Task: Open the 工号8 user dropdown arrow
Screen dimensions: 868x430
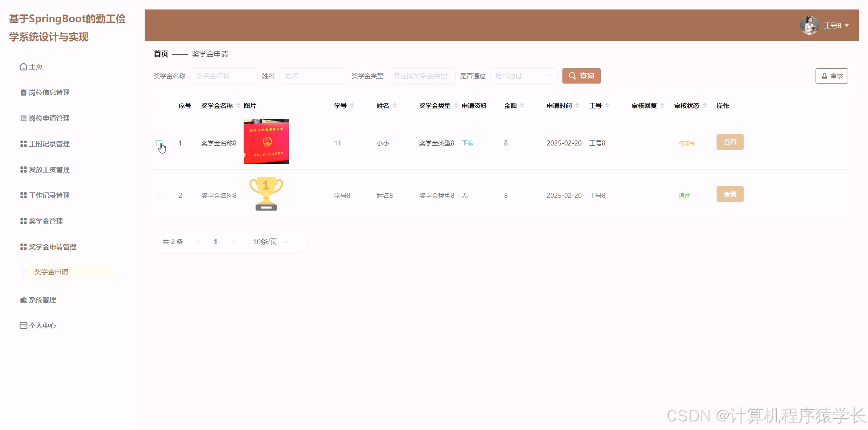Action: click(847, 25)
